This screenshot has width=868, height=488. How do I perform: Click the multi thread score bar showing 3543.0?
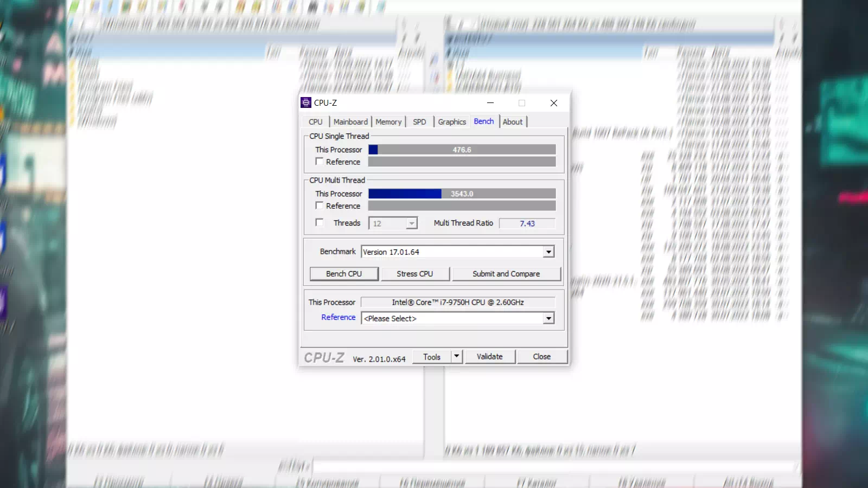pos(462,194)
